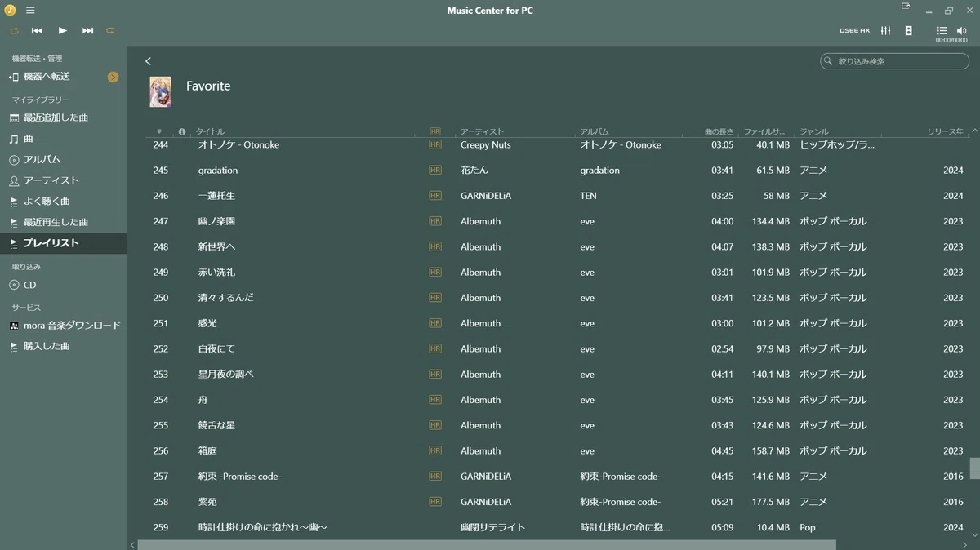Click HR badge on the 幽ノ楽園 row
The image size is (980, 550).
click(x=435, y=221)
